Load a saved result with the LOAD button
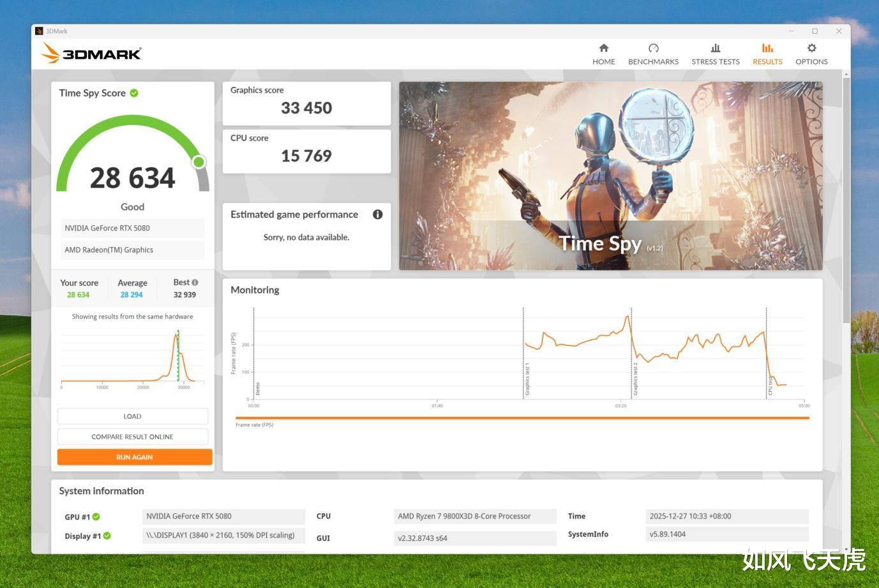This screenshot has width=879, height=588. (x=133, y=416)
